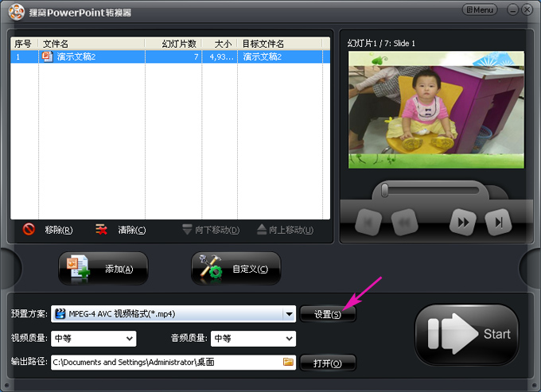541x392 pixels.
Task: Click the PowerPoint file icon beside 演示文稿2
Action: click(x=47, y=56)
